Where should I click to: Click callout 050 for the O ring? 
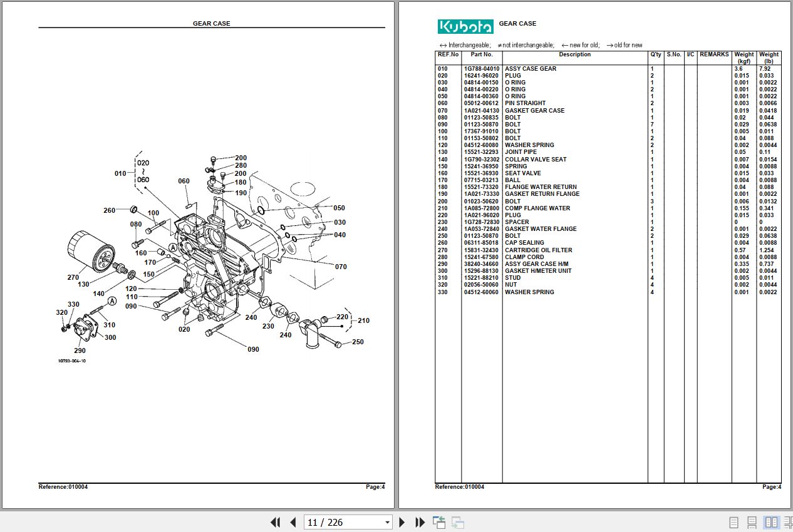pyautogui.click(x=339, y=208)
